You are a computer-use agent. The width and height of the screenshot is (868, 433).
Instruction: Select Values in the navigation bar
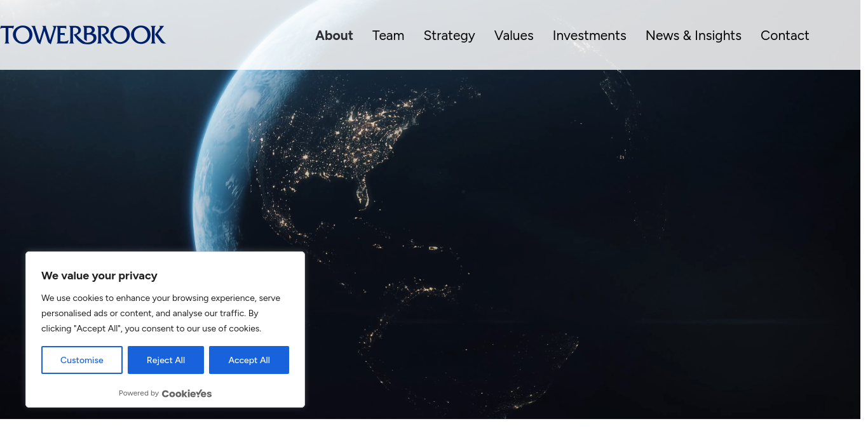click(x=513, y=36)
